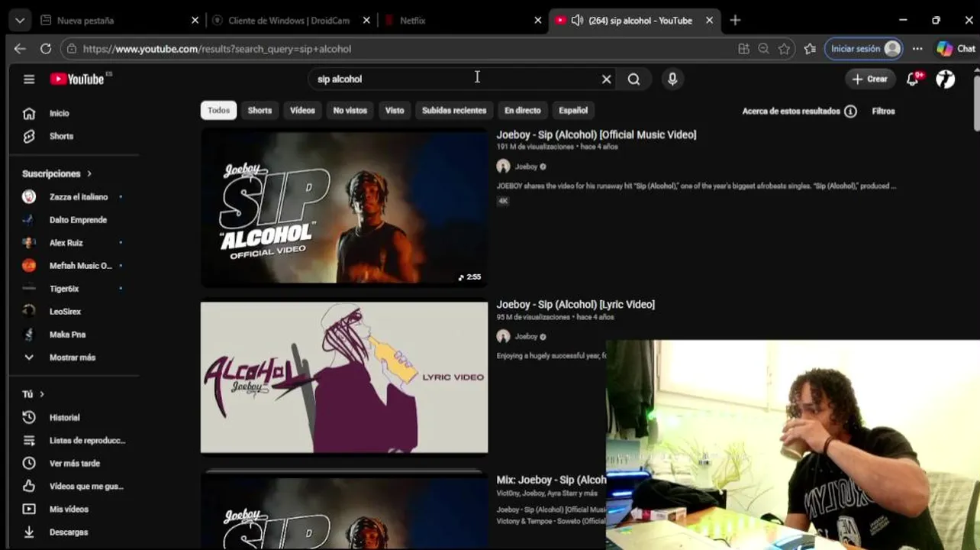The width and height of the screenshot is (980, 550).
Task: Select the Visto filter chip
Action: (x=395, y=110)
